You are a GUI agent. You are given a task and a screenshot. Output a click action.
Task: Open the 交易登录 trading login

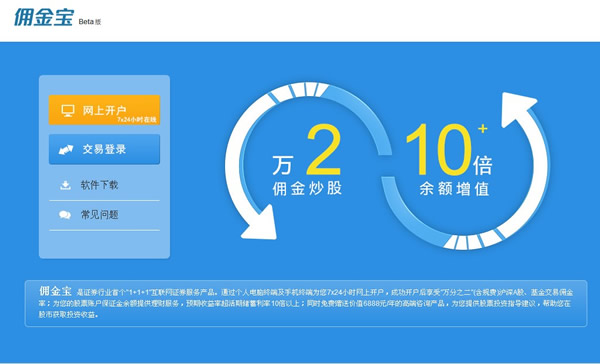[x=104, y=149]
